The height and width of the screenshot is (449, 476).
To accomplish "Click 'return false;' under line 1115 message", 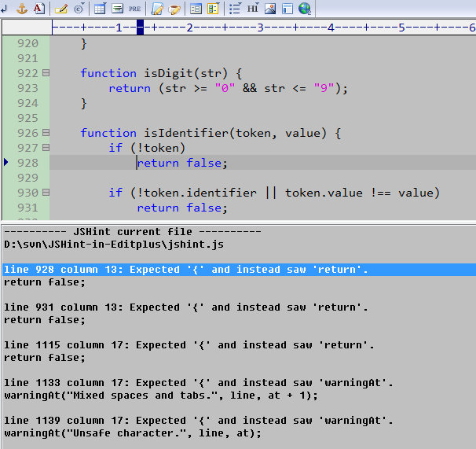I will click(45, 358).
